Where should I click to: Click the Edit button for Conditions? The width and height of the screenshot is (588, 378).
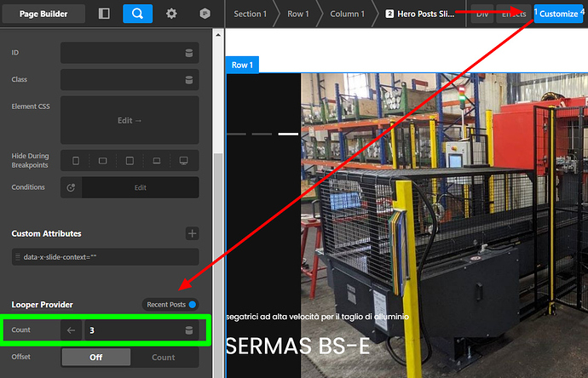tap(140, 187)
